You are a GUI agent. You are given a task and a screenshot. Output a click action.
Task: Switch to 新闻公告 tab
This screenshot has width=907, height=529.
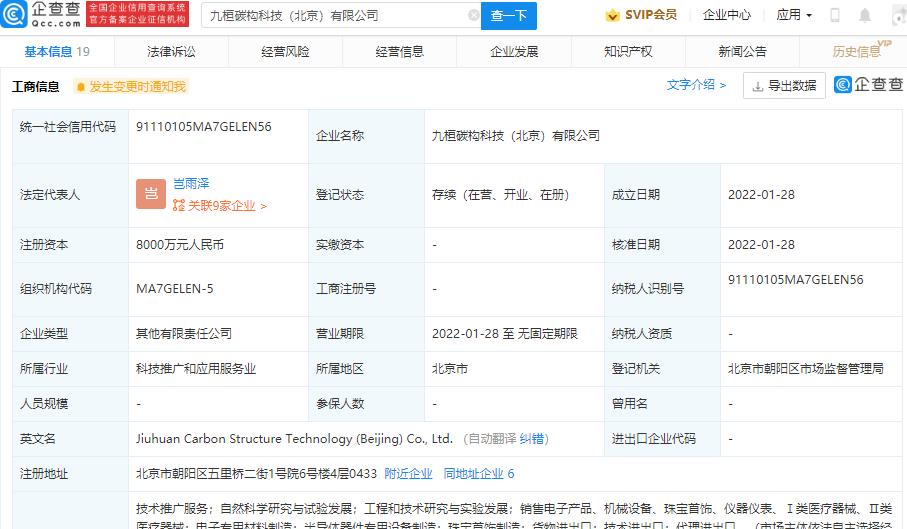click(743, 51)
